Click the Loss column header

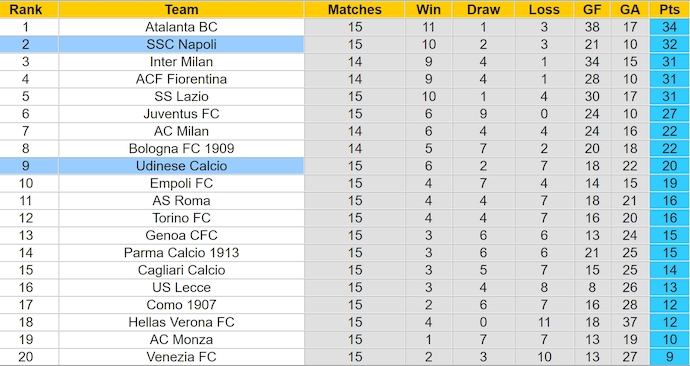point(544,9)
